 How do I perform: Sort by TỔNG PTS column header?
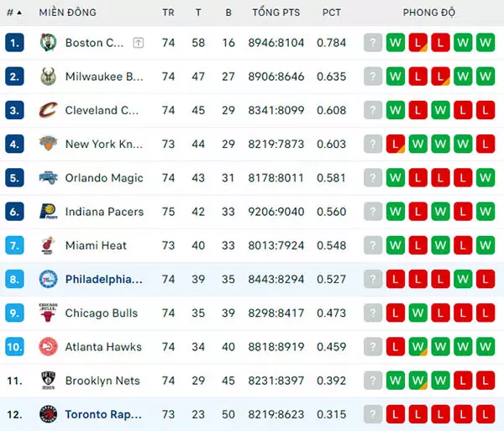click(276, 13)
